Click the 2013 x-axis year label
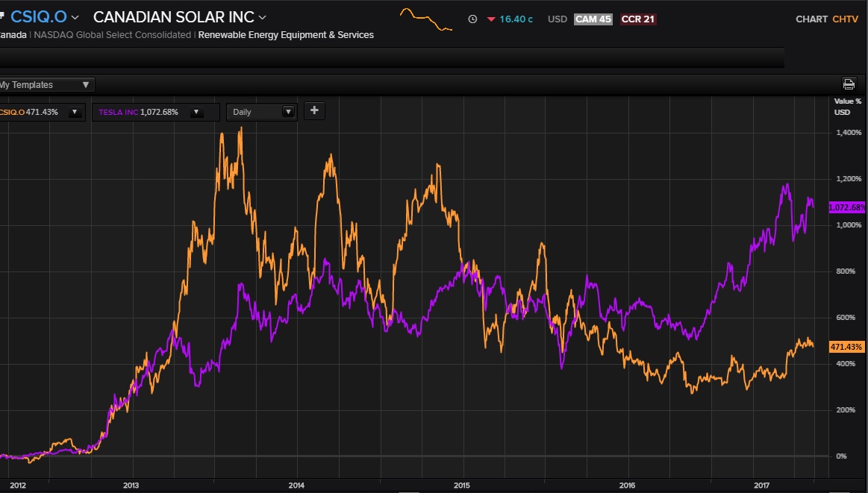This screenshot has width=868, height=493. (x=131, y=486)
